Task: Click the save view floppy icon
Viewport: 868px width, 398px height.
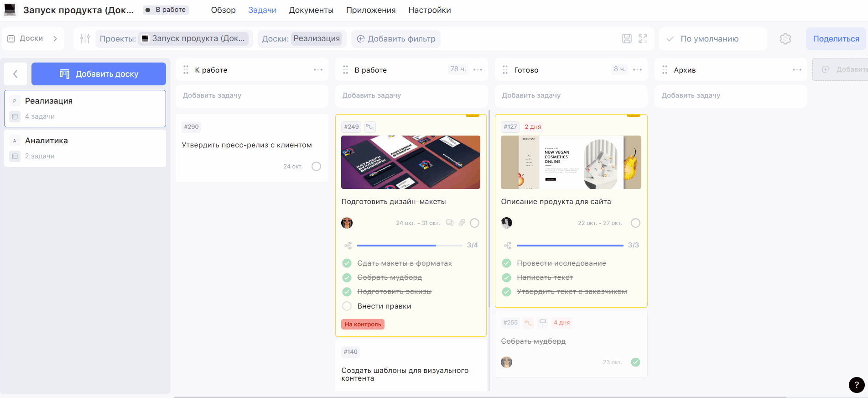Action: point(627,39)
